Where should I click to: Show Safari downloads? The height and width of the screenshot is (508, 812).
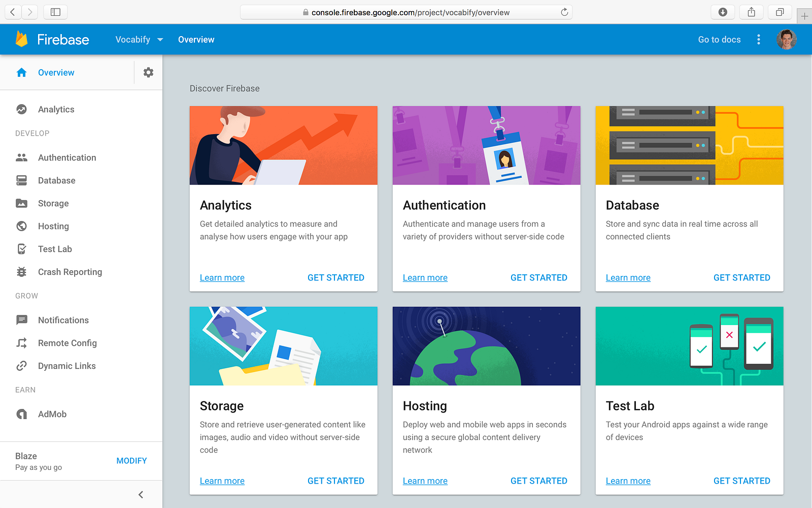click(x=723, y=12)
